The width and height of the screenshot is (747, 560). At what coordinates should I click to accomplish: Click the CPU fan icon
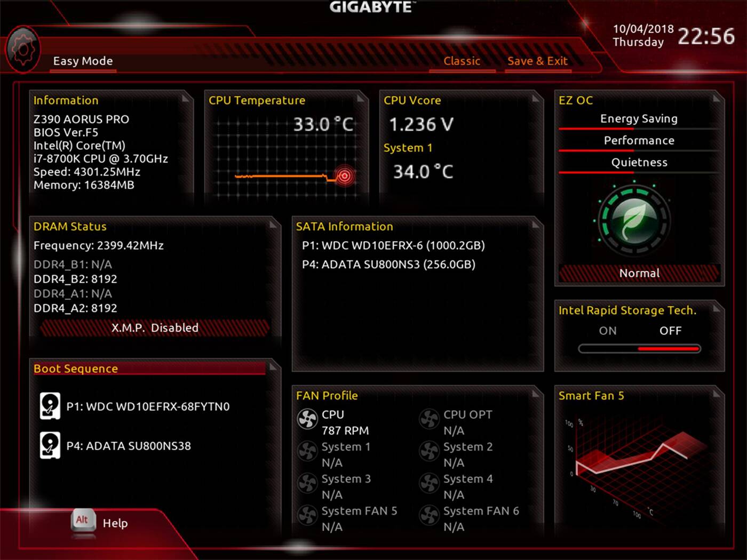click(307, 419)
